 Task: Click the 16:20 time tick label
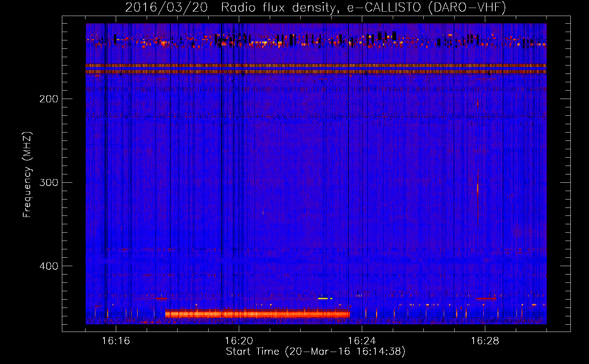point(239,341)
